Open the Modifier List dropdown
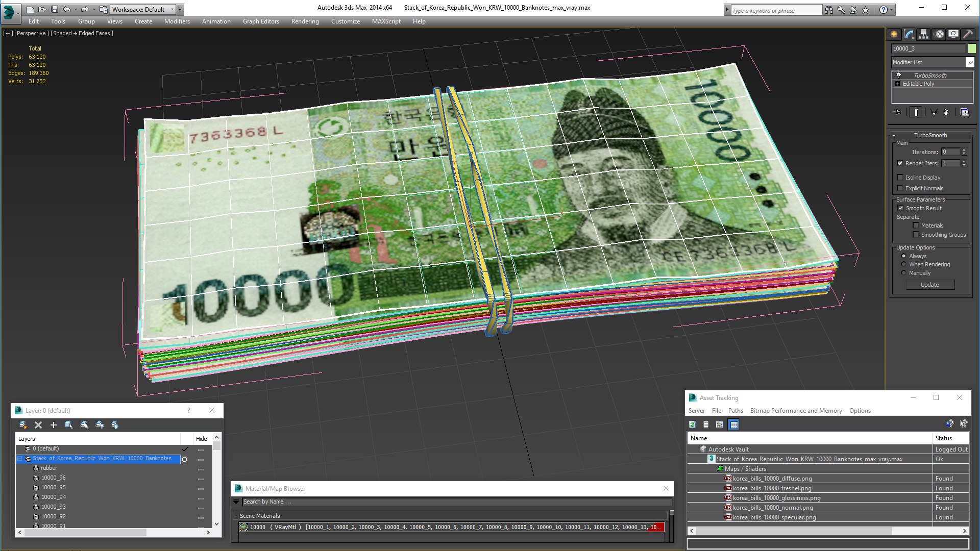This screenshot has width=980, height=551. (970, 62)
